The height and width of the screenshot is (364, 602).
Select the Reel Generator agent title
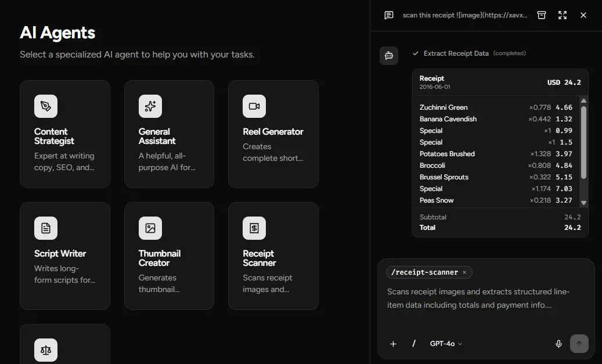(273, 132)
